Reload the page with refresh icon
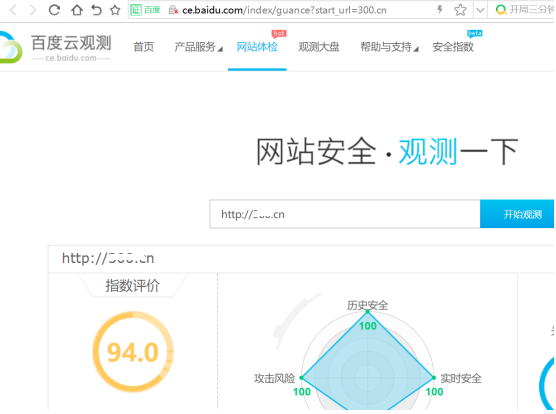The width and height of the screenshot is (556, 414). tap(54, 10)
